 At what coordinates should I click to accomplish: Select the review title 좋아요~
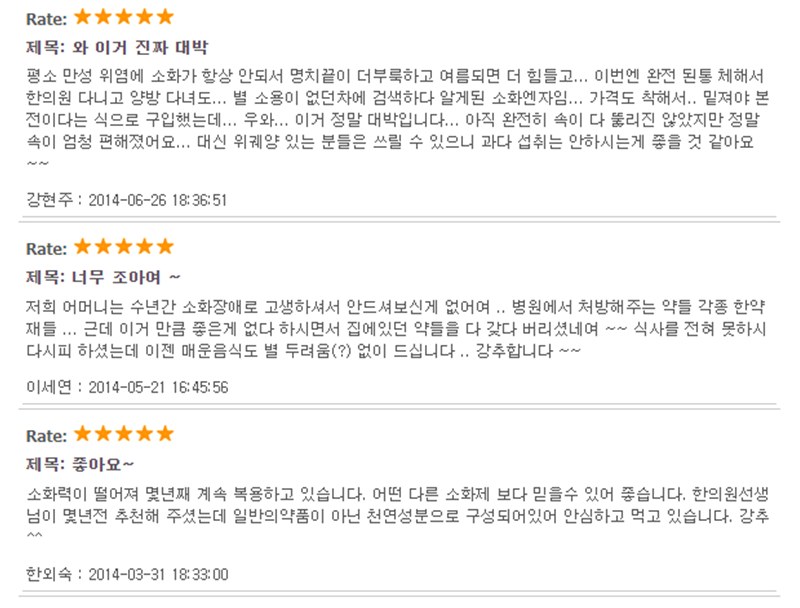[x=103, y=464]
